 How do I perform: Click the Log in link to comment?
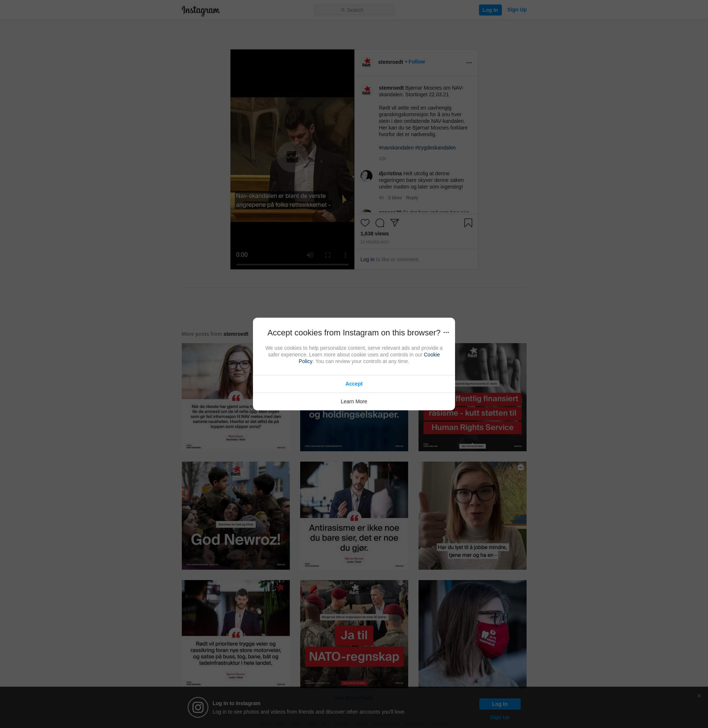(x=367, y=260)
